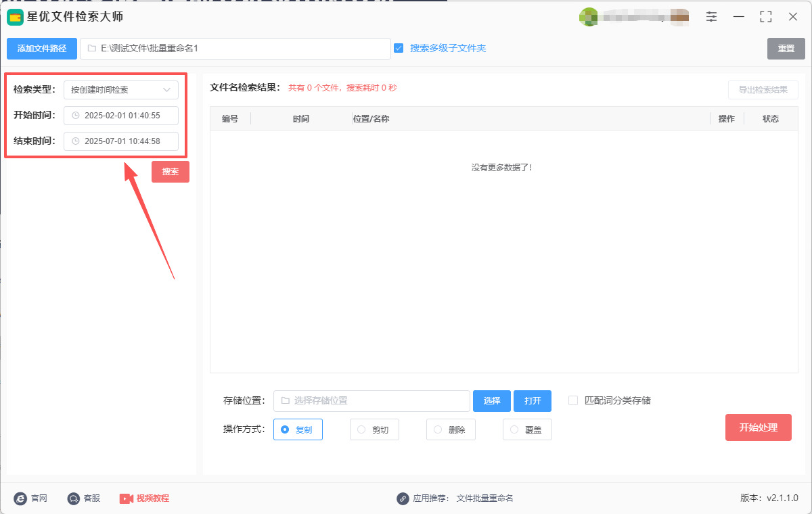Click the 开始处理 button
Image resolution: width=812 pixels, height=514 pixels.
[759, 427]
